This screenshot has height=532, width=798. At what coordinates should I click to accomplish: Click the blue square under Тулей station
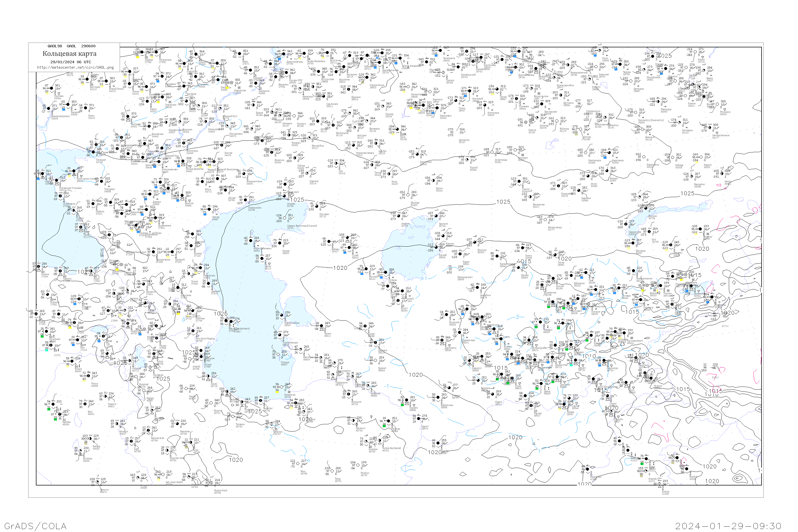coord(344,252)
